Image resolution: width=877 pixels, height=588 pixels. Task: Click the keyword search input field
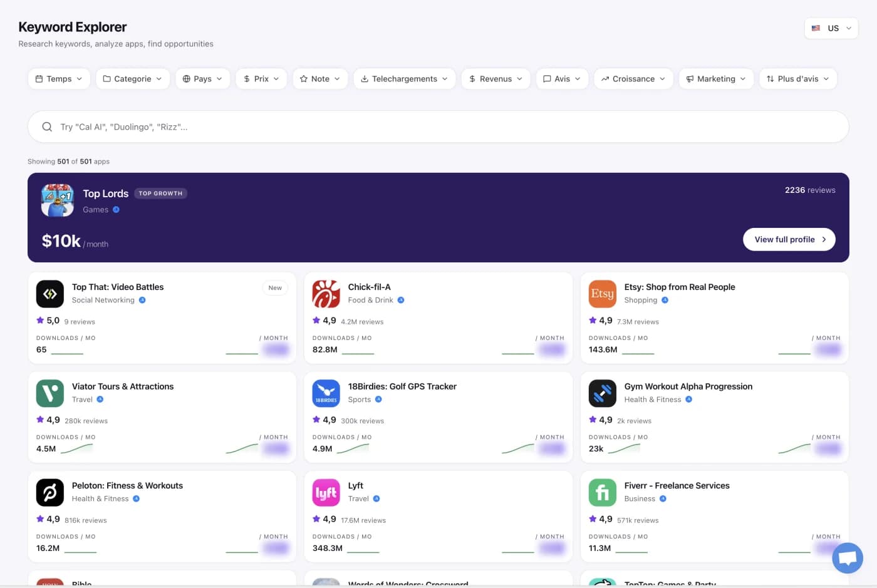[x=438, y=127]
